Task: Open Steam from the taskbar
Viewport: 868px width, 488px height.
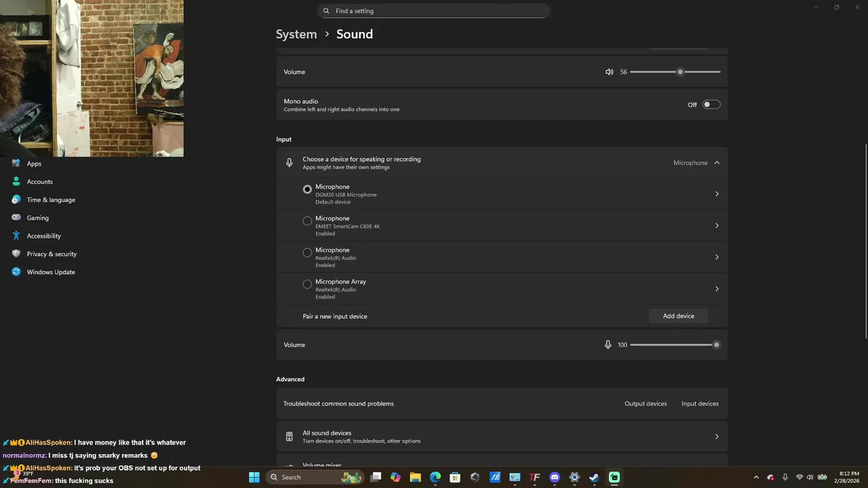Action: pos(594,477)
